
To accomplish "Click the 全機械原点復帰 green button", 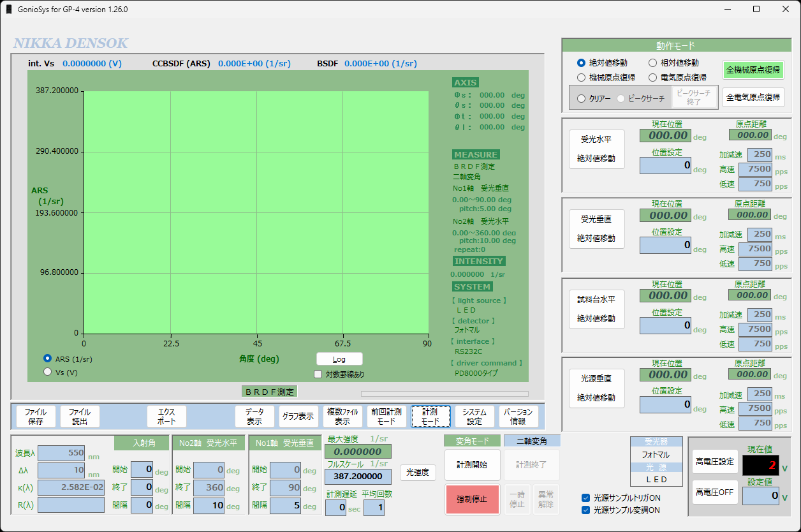I will point(753,70).
